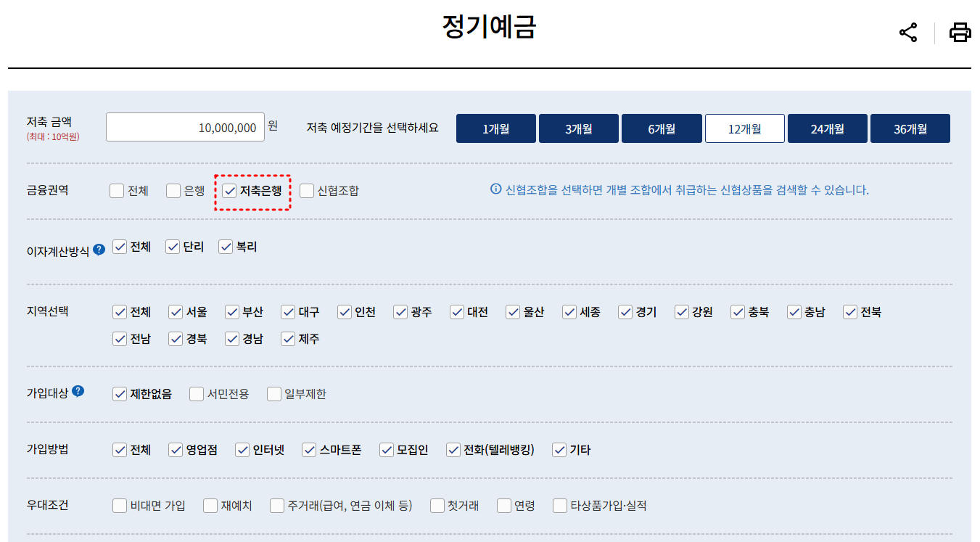980x542 pixels.
Task: Select the 6개월 period button
Action: pyautogui.click(x=662, y=128)
